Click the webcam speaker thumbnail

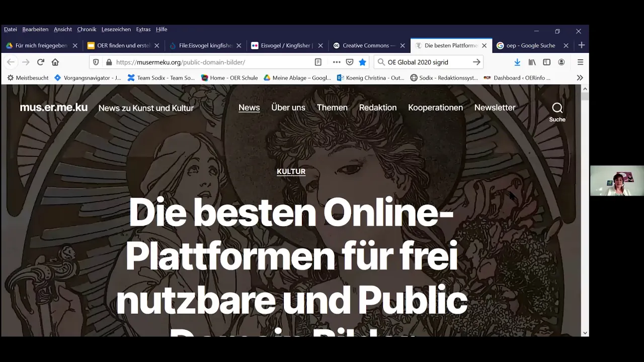pos(617,180)
